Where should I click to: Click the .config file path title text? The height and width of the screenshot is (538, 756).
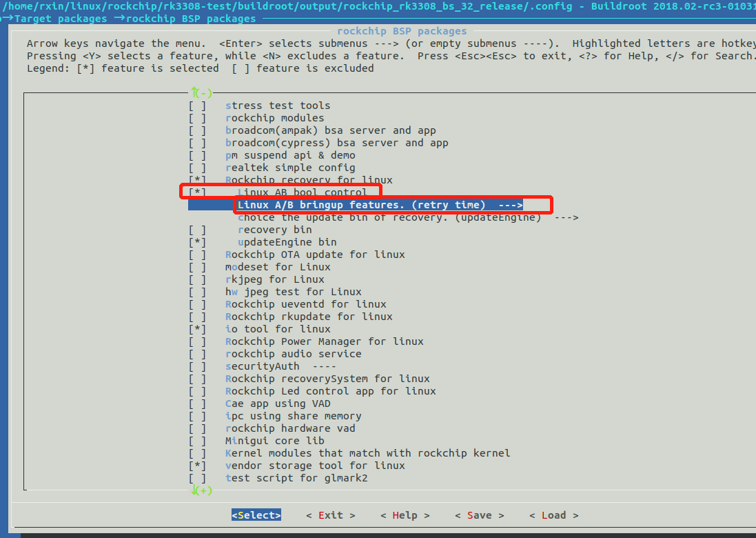(x=287, y=7)
